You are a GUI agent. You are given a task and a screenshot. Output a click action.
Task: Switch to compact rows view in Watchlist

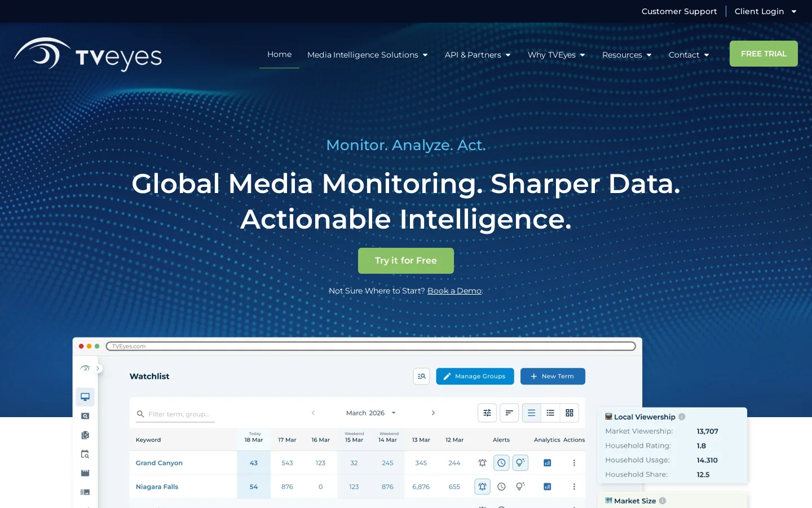[x=531, y=413]
